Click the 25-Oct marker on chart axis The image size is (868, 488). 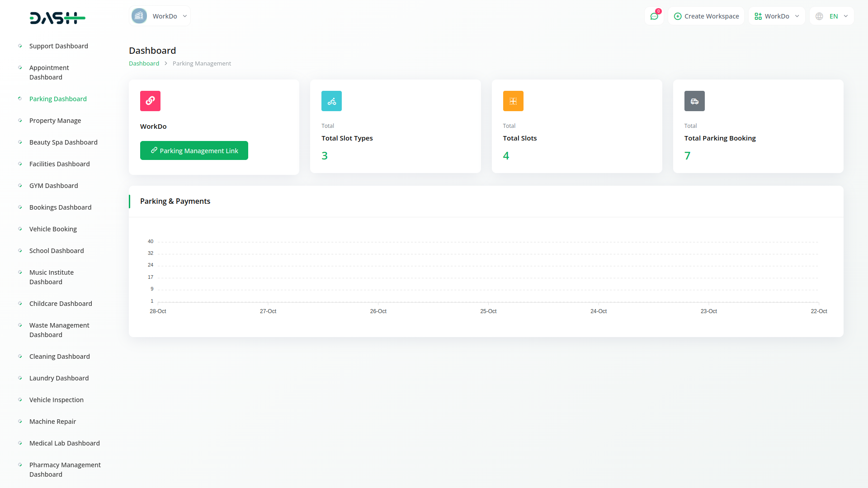488,311
